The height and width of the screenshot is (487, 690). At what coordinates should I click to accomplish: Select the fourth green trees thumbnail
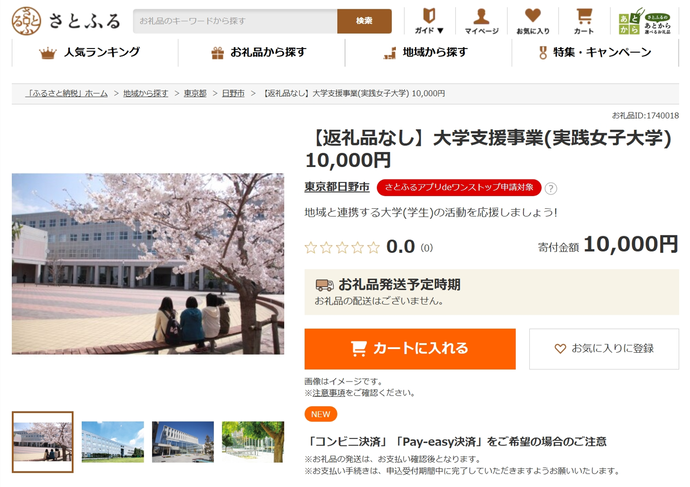pyautogui.click(x=253, y=442)
